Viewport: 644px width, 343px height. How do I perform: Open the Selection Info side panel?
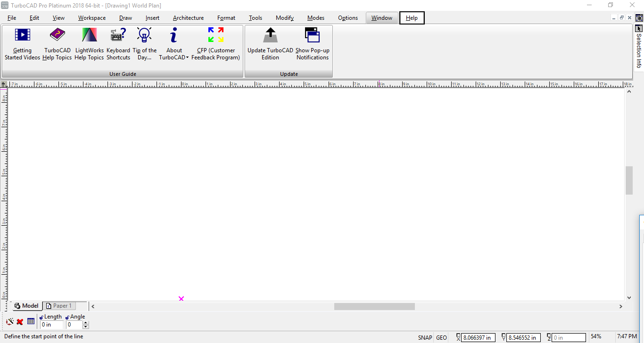pyautogui.click(x=639, y=51)
